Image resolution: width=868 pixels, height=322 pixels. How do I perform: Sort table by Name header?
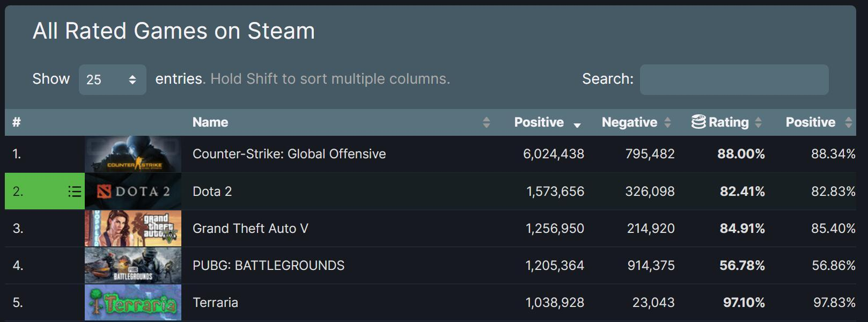point(210,122)
